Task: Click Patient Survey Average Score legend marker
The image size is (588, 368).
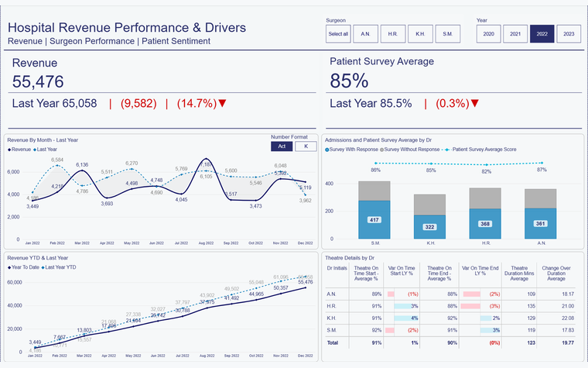Action: point(446,150)
